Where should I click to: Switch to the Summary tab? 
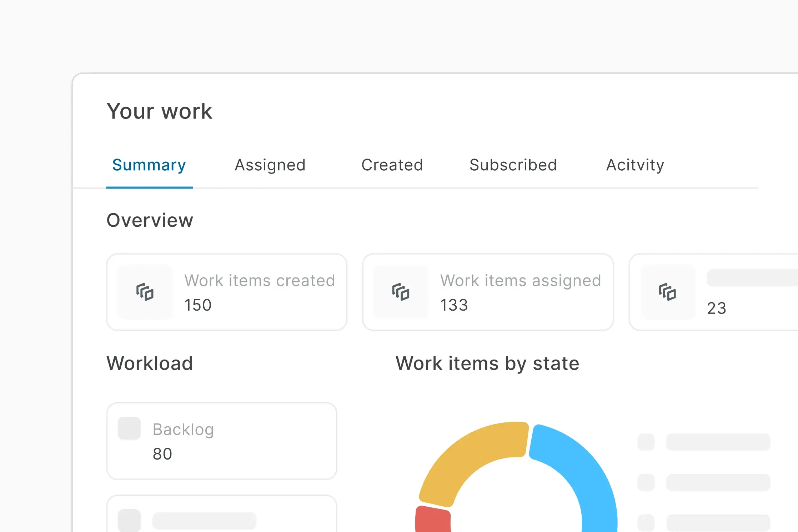point(149,165)
